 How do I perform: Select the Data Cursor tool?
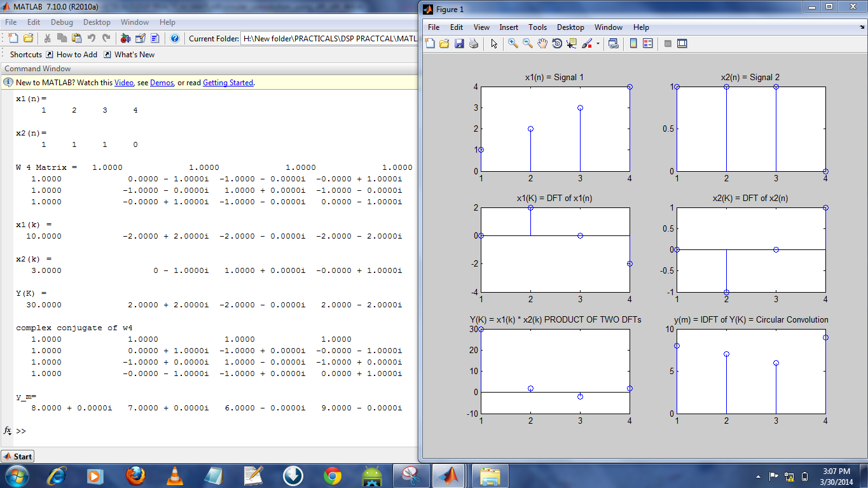point(572,43)
